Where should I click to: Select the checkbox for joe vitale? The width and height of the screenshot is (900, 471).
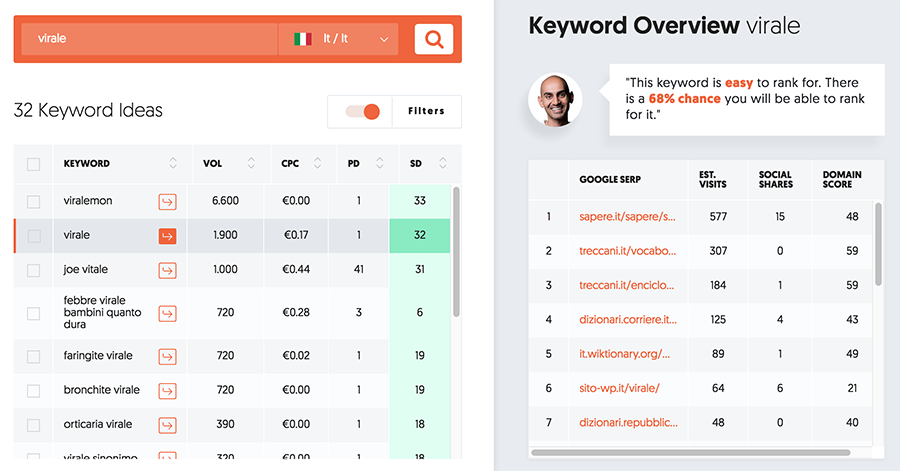34,270
